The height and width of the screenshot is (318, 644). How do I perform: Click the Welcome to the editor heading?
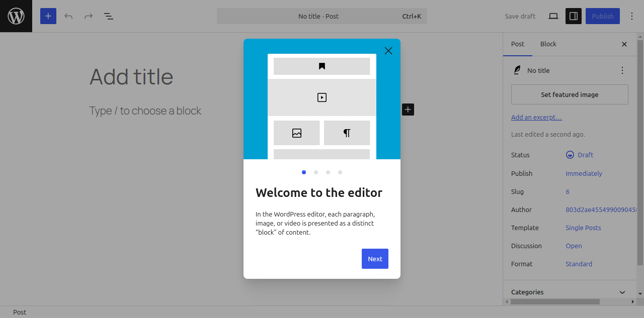(319, 192)
